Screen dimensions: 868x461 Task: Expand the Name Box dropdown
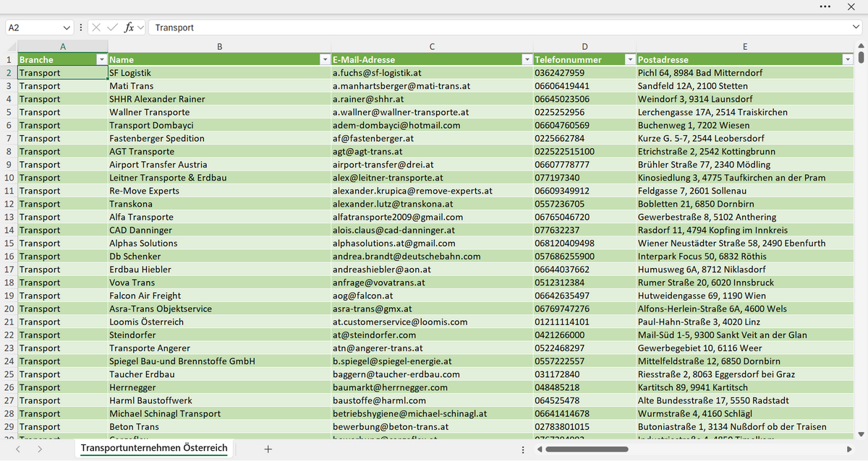68,27
